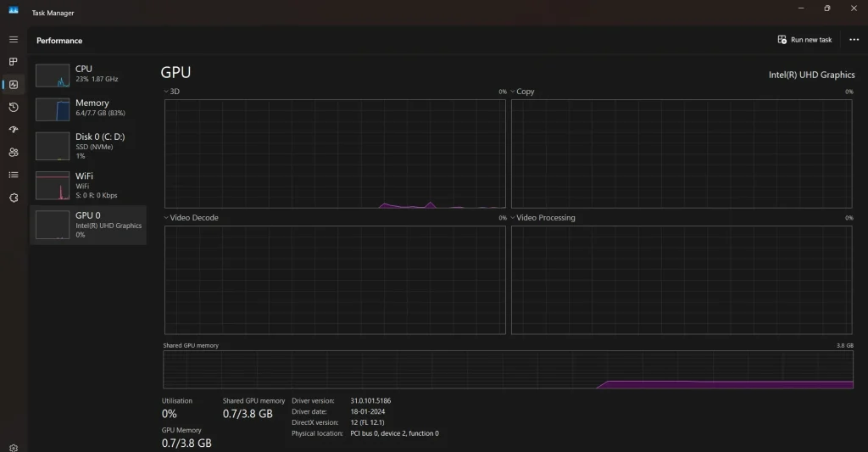
Task: Open the Video Processing graph dropdown
Action: [543, 218]
